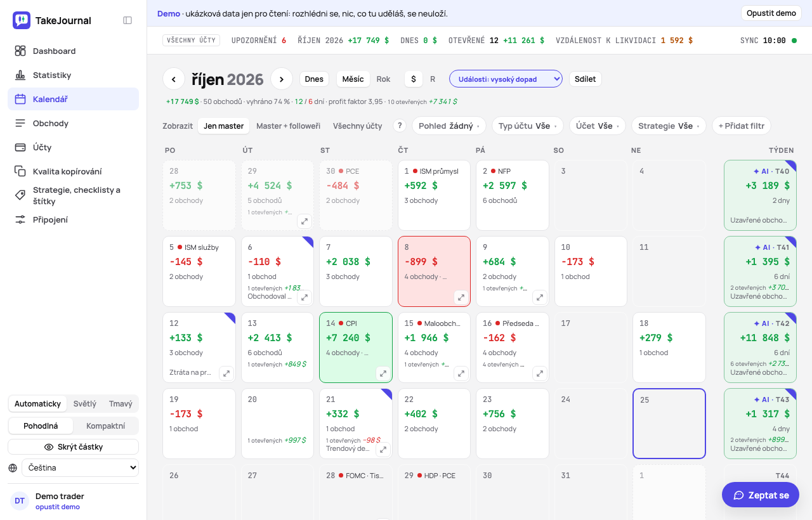The image size is (812, 520).
Task: Open the help question mark icon
Action: pyautogui.click(x=400, y=126)
